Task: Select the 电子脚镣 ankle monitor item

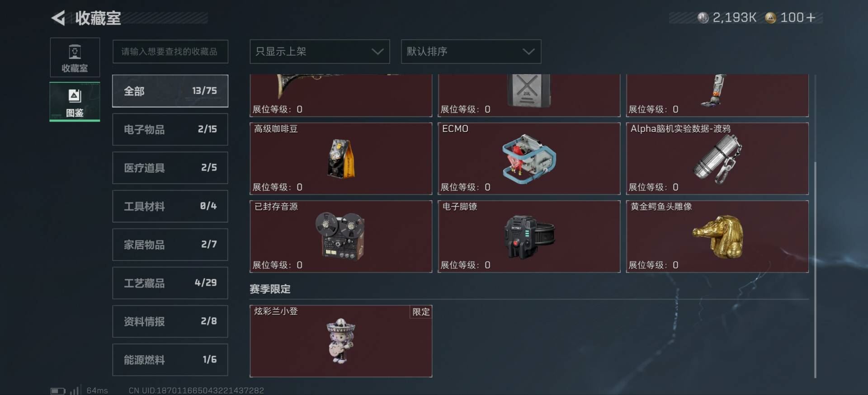Action: pyautogui.click(x=529, y=236)
